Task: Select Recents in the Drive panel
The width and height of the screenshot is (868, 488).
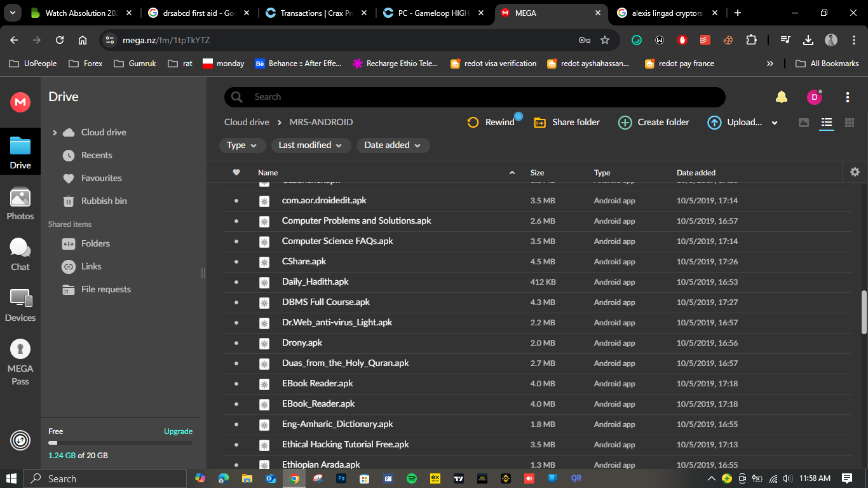Action: click(96, 155)
